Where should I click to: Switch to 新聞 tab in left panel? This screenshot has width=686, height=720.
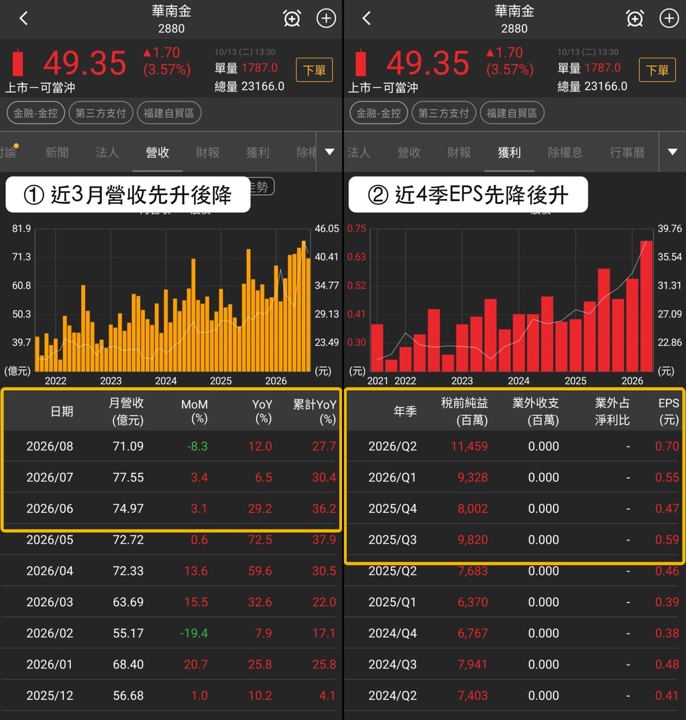[x=57, y=152]
